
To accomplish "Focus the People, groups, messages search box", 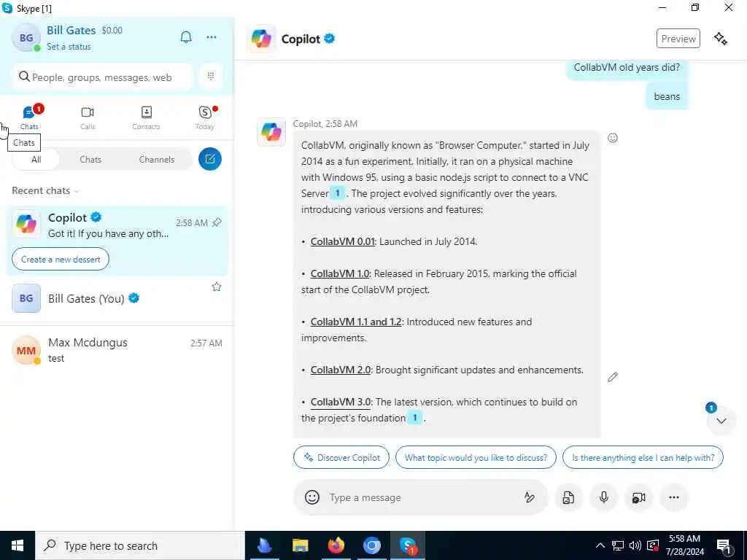I will coord(102,77).
